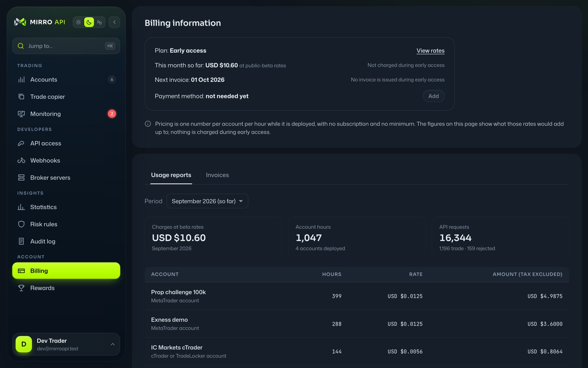The height and width of the screenshot is (368, 588).
Task: Expand the Dev Trader user menu
Action: pos(66,344)
